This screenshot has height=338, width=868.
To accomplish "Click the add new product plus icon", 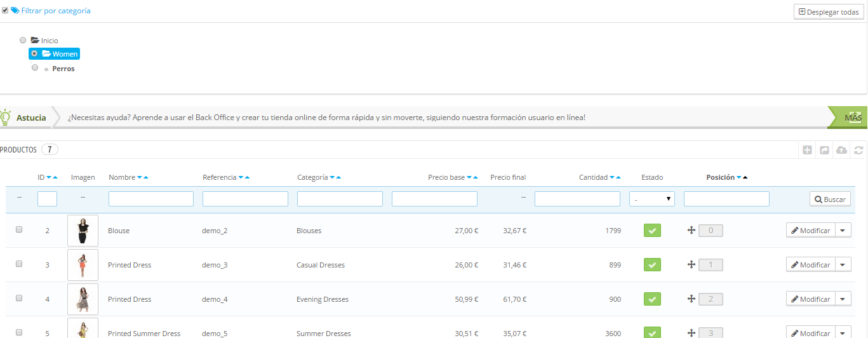I will (808, 151).
